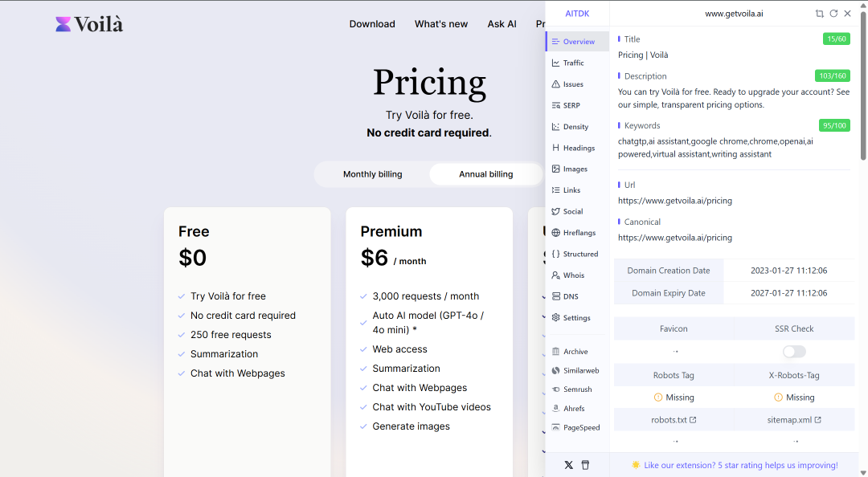The height and width of the screenshot is (477, 868).
Task: Select Annual billing
Action: [x=486, y=173]
